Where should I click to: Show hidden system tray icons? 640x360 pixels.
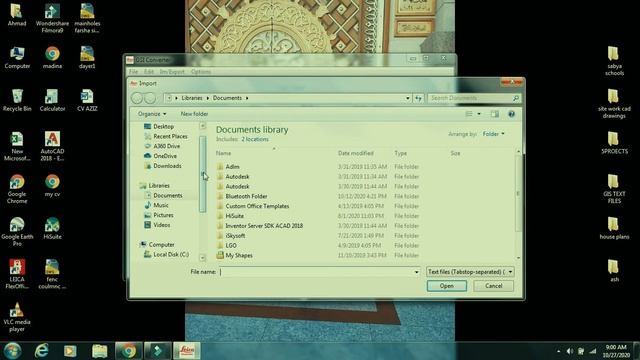click(558, 351)
